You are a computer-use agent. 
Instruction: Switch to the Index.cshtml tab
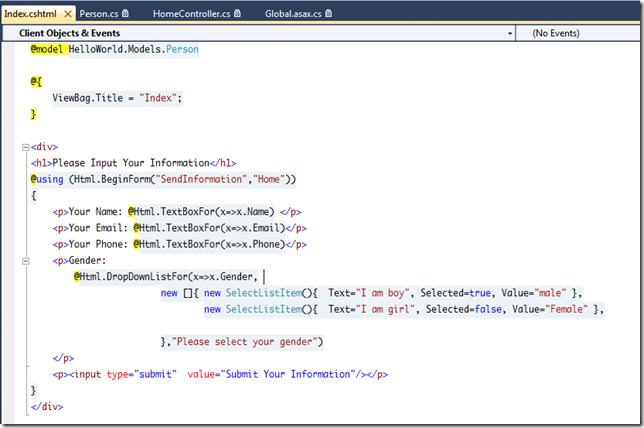(30, 14)
